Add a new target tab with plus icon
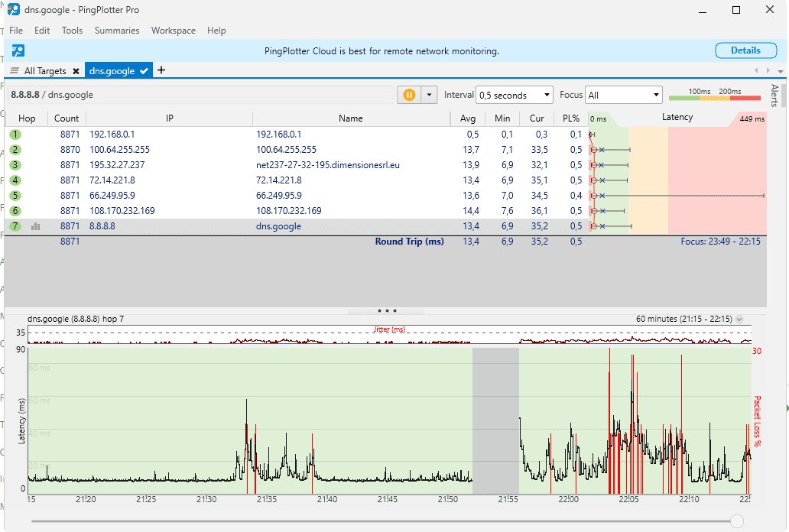This screenshot has height=532, width=789. point(161,70)
